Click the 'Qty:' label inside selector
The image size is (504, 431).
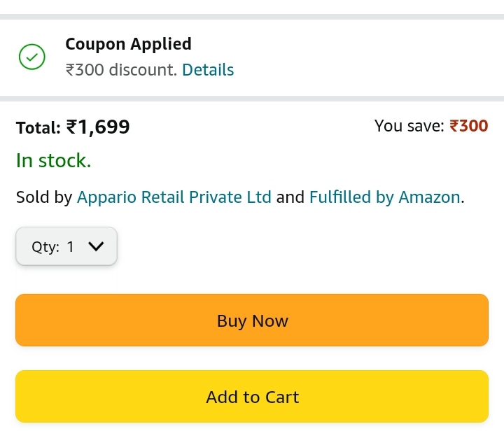[x=45, y=247]
